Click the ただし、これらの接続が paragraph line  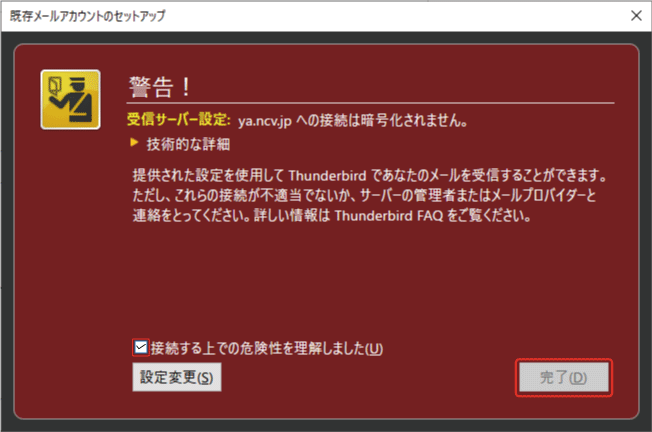(365, 195)
